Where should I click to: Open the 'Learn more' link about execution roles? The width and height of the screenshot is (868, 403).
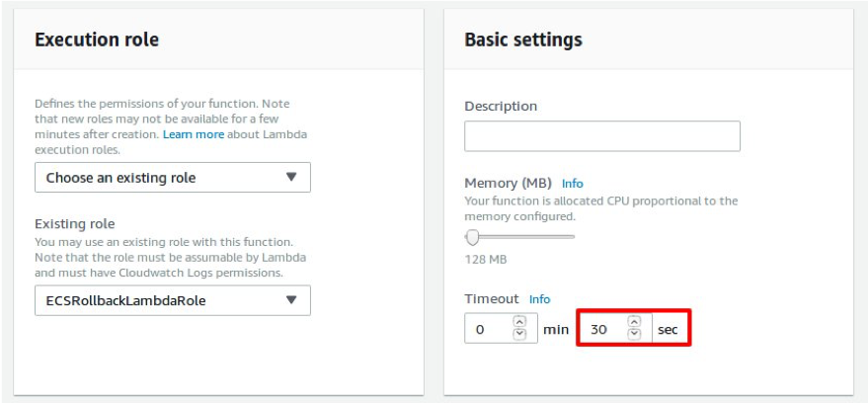pyautogui.click(x=194, y=134)
